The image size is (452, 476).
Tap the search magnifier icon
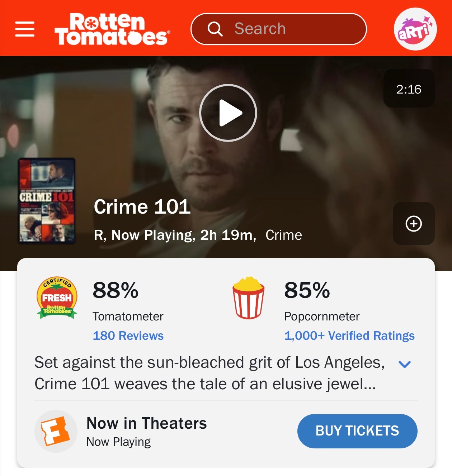pyautogui.click(x=215, y=29)
